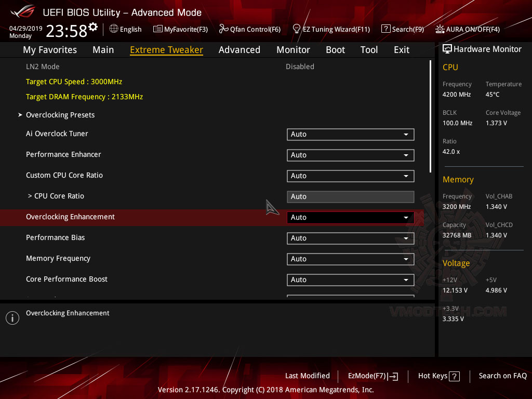Click the settings list scrollbar
The image size is (532, 399).
[x=430, y=116]
